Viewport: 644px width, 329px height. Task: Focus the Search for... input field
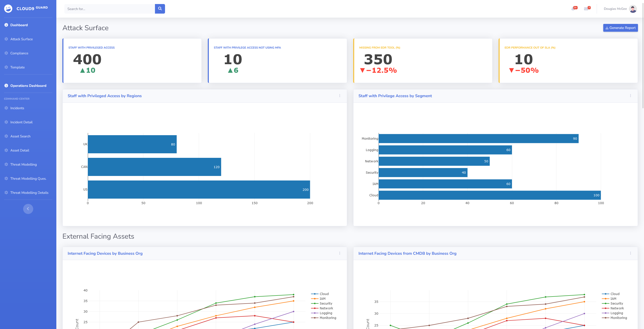(x=109, y=9)
